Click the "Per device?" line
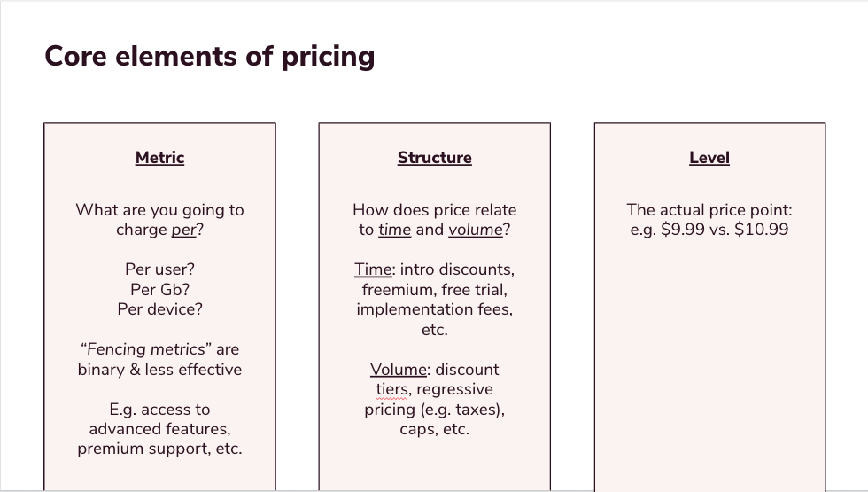The height and width of the screenshot is (492, 868). click(x=159, y=309)
